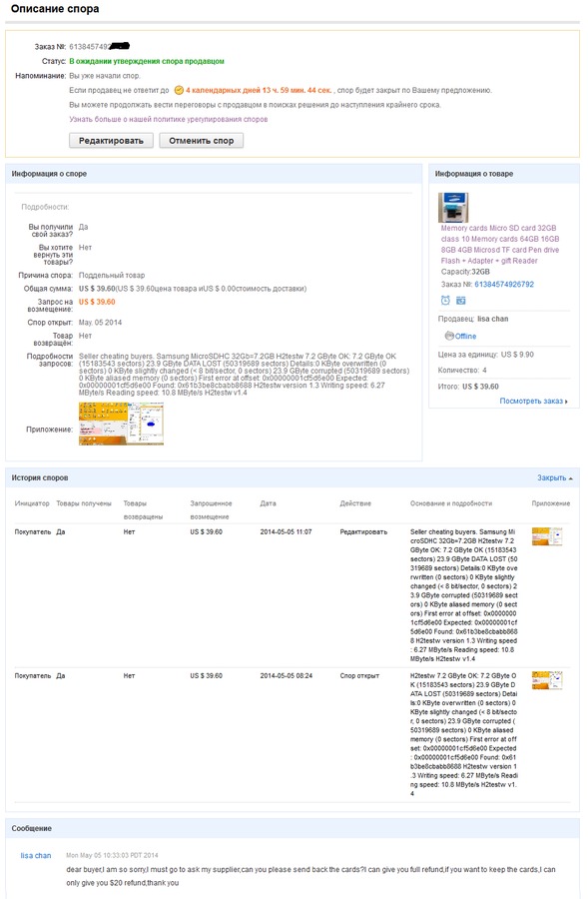Open attachment thumbnail in first history row
The height and width of the screenshot is (899, 588).
(547, 536)
